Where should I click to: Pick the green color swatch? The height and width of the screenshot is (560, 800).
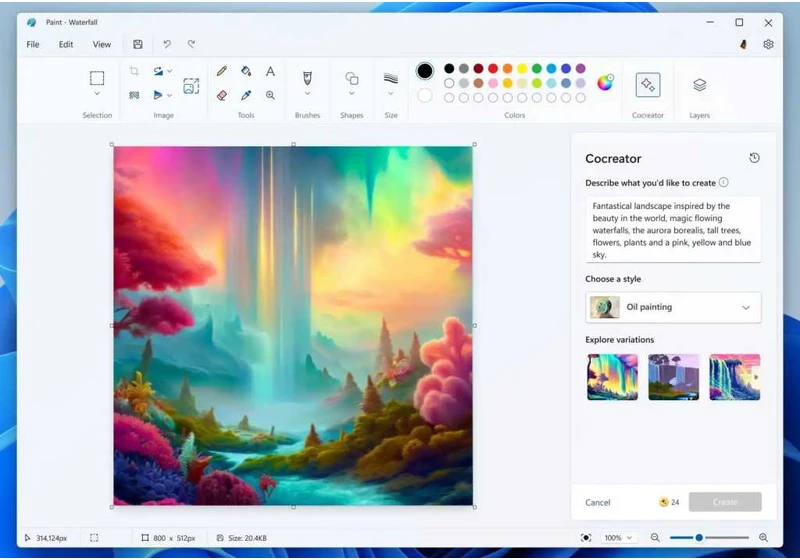click(537, 68)
